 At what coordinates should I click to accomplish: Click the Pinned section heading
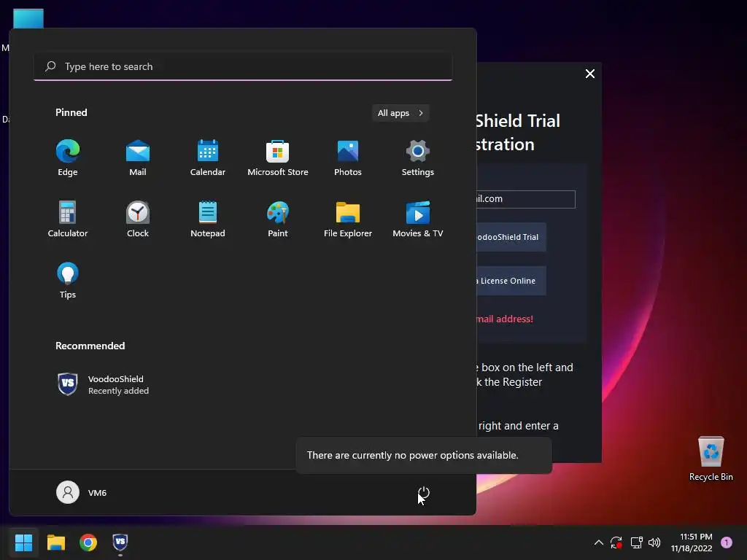point(71,112)
